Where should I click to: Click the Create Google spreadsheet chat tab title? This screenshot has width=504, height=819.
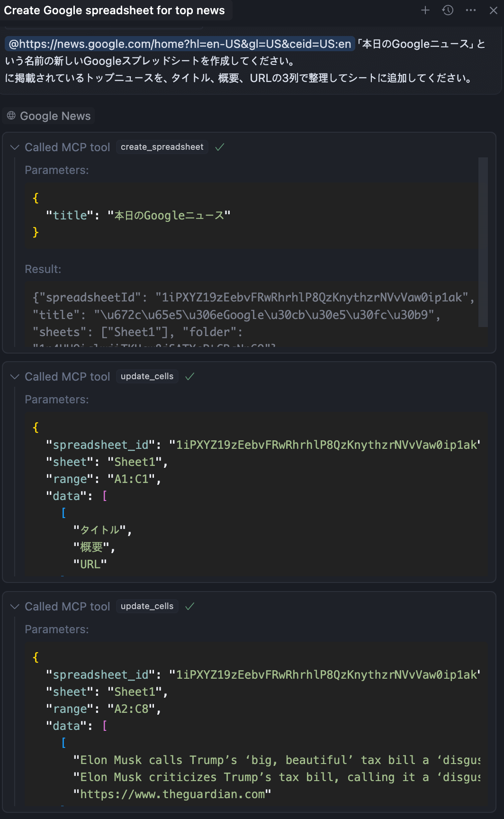point(114,10)
